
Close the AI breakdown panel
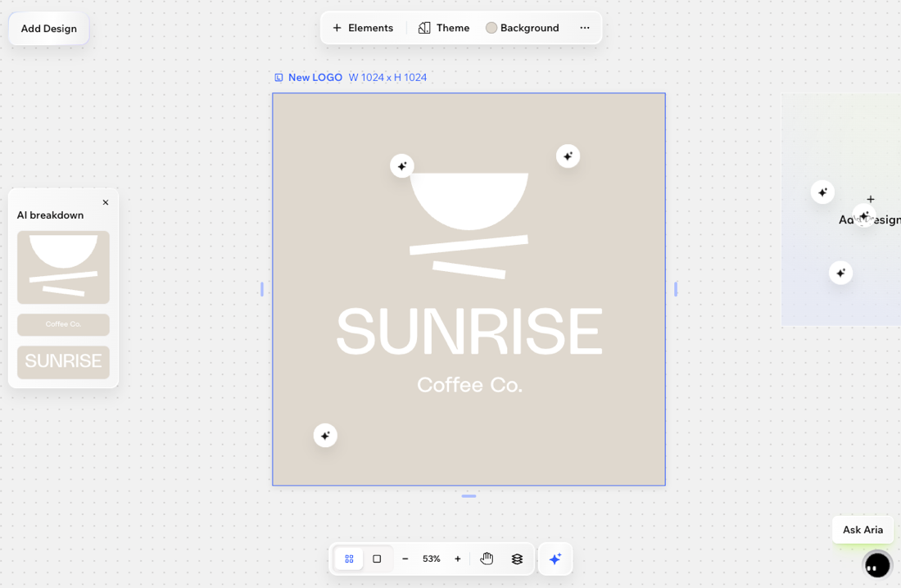point(106,202)
